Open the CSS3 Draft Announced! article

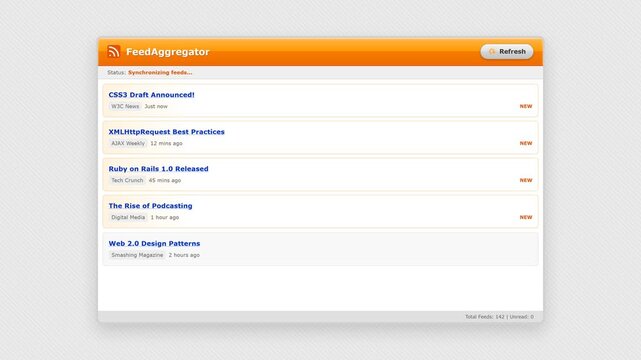(x=151, y=95)
